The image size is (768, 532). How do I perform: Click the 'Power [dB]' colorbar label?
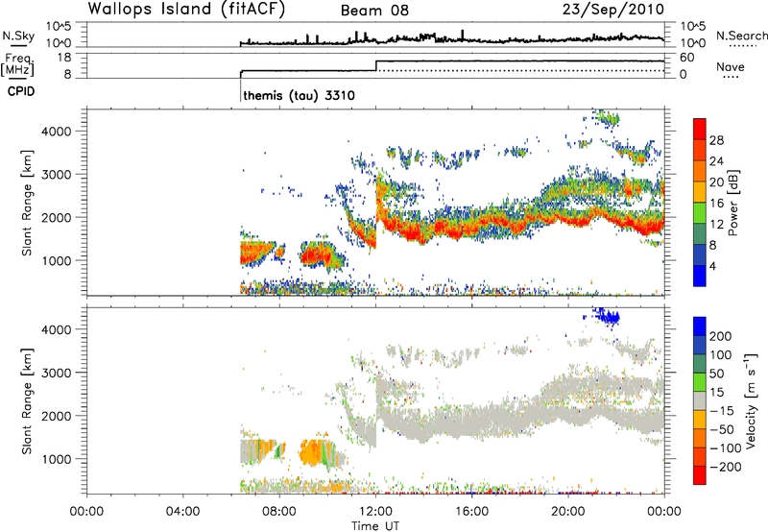pos(732,203)
